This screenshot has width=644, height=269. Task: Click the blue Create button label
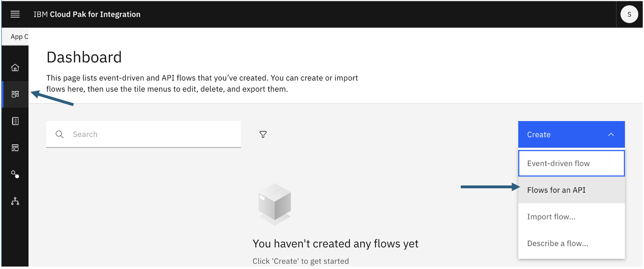coord(539,135)
